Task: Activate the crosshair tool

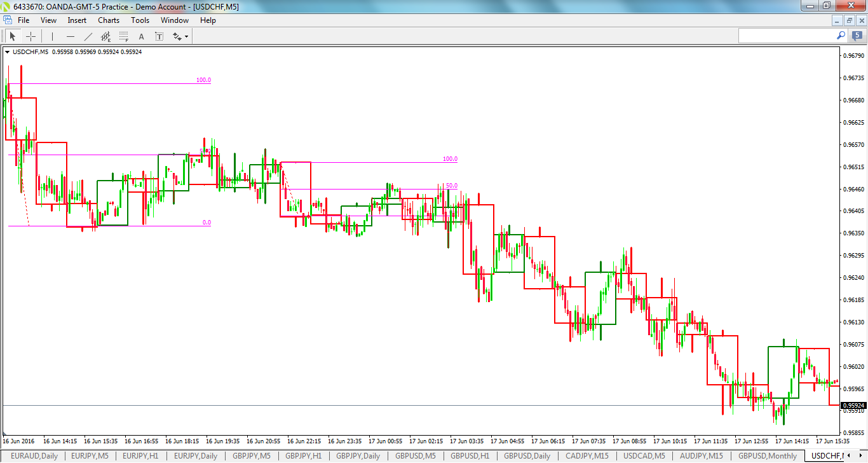Action: (31, 36)
